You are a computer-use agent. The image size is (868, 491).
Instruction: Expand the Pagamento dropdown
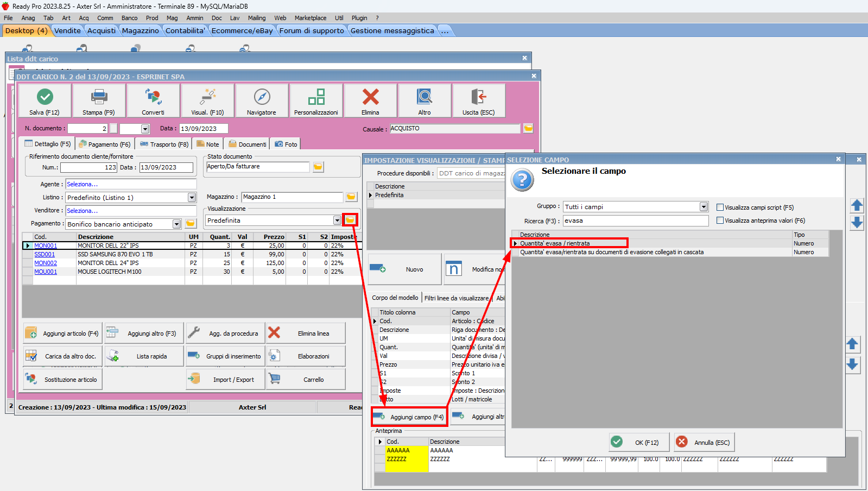[x=176, y=224]
